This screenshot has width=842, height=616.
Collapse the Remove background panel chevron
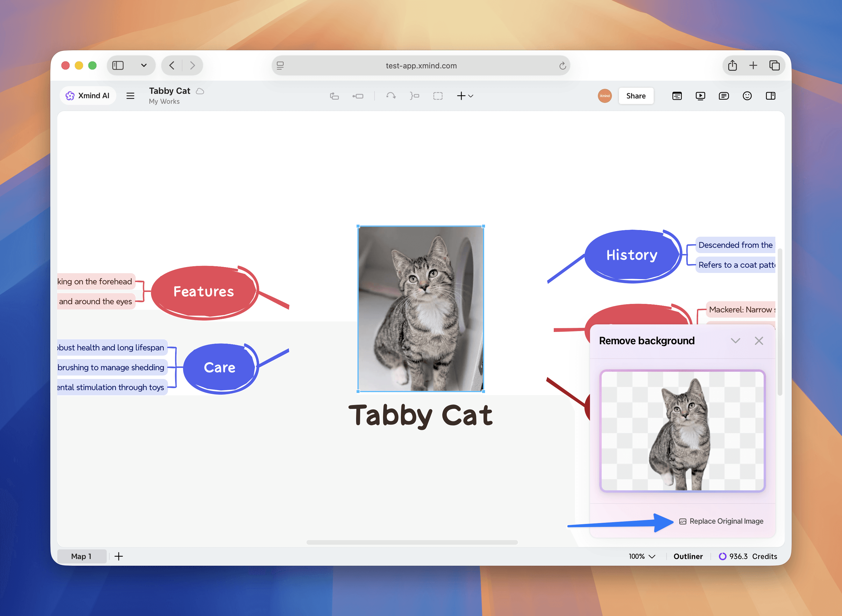pyautogui.click(x=735, y=341)
